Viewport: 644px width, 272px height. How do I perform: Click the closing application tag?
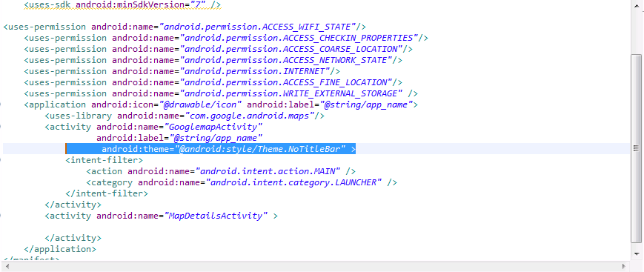click(60, 250)
